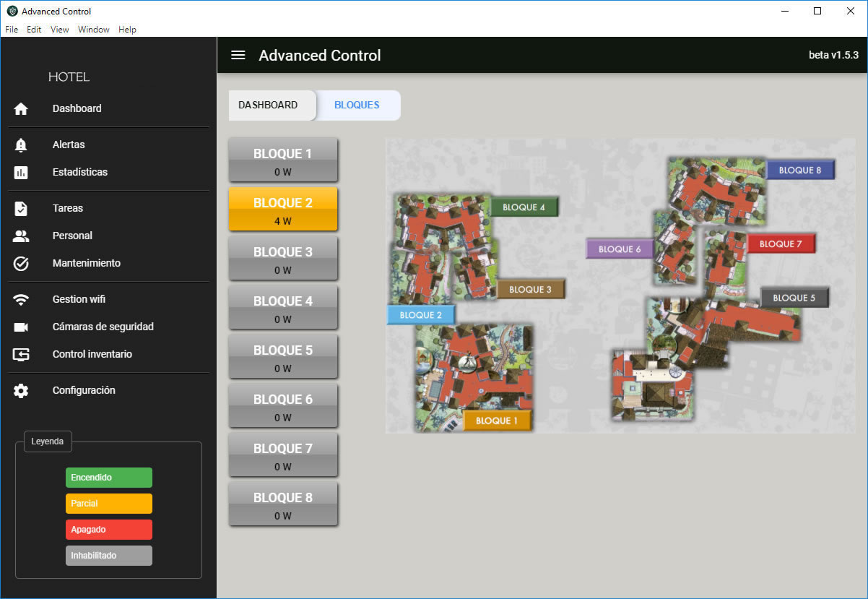
Task: Open Configuración gear icon
Action: (x=21, y=391)
